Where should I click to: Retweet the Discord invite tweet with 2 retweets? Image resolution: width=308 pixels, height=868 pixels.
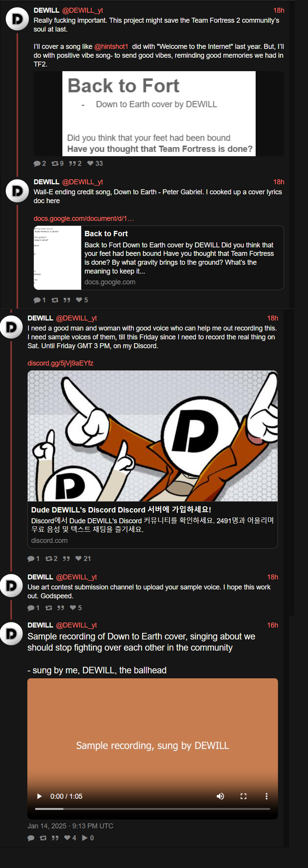coord(49,559)
